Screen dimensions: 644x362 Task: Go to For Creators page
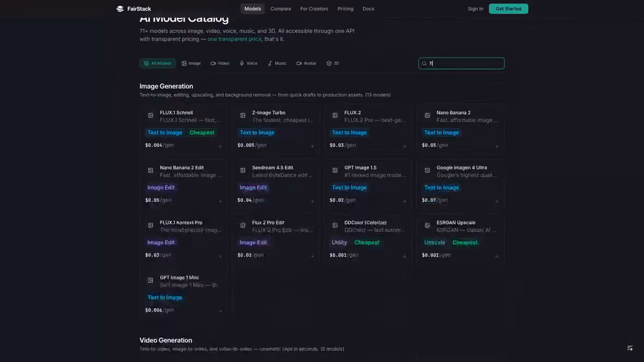[x=314, y=9]
